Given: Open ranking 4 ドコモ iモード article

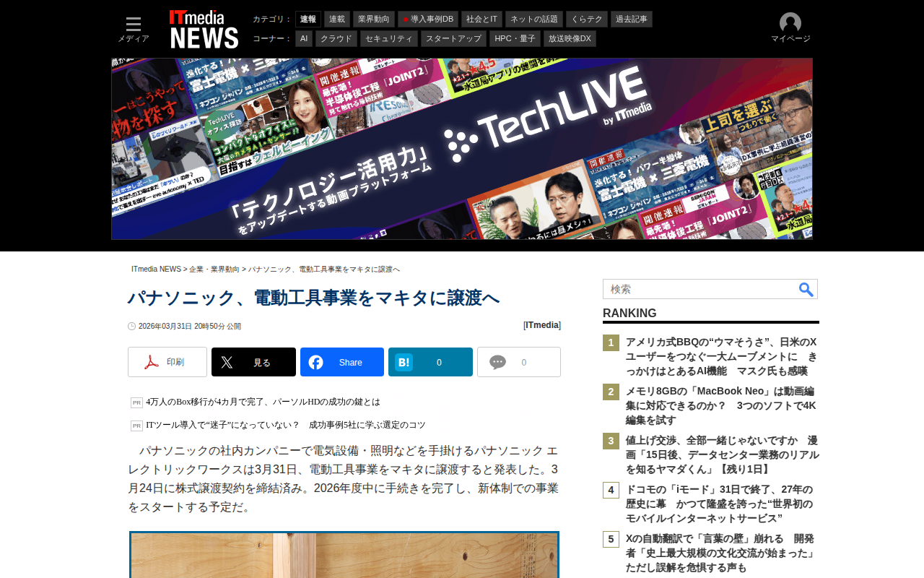Looking at the screenshot, I should point(719,504).
